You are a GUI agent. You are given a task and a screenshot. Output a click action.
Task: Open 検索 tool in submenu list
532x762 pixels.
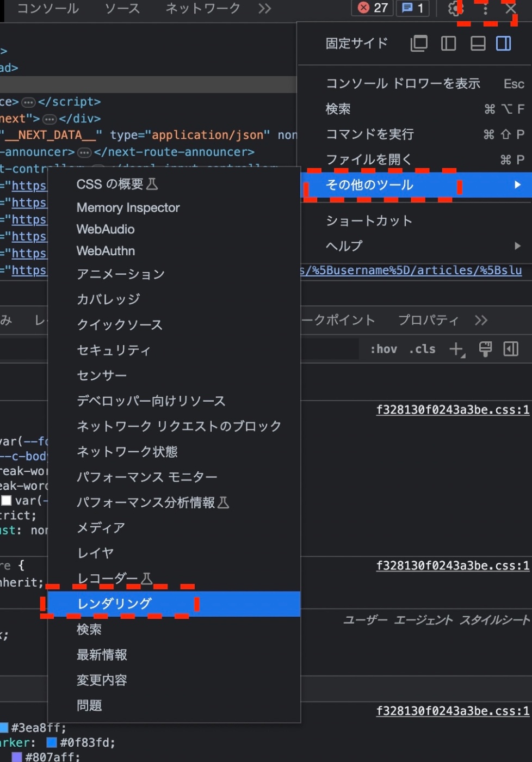pyautogui.click(x=174, y=629)
